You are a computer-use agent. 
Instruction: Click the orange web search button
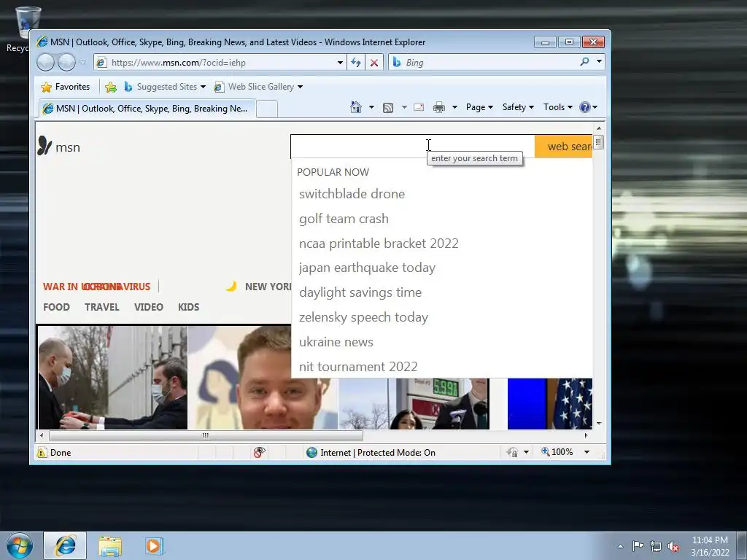click(x=564, y=146)
